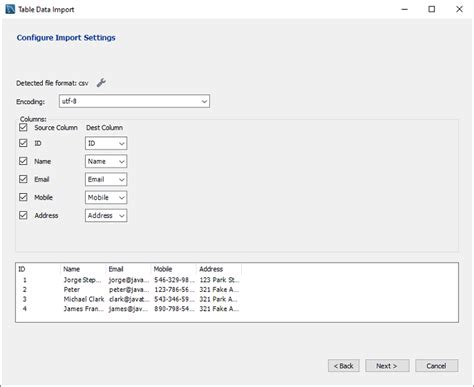Click the Email header in preview table
474x387 pixels.
(x=116, y=269)
